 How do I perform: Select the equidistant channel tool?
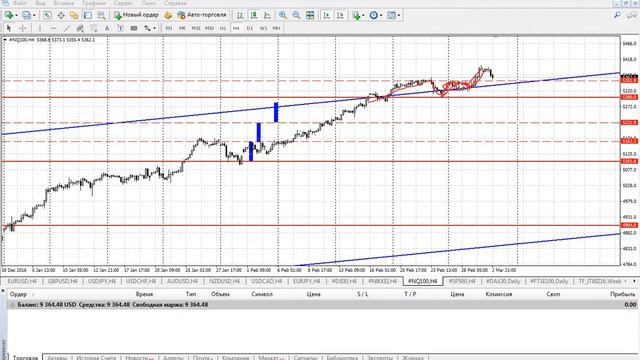(80, 28)
